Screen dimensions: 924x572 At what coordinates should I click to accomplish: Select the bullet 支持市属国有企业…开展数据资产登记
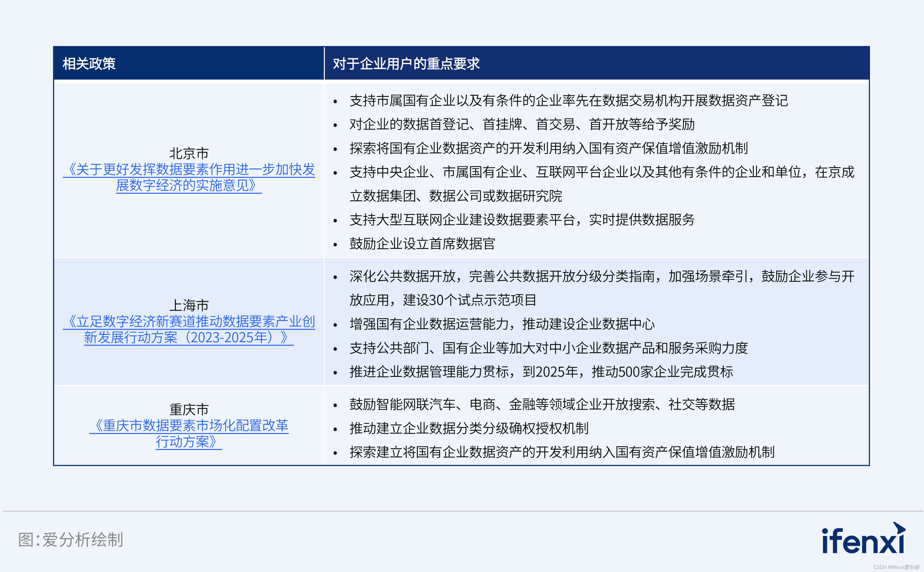click(x=569, y=101)
